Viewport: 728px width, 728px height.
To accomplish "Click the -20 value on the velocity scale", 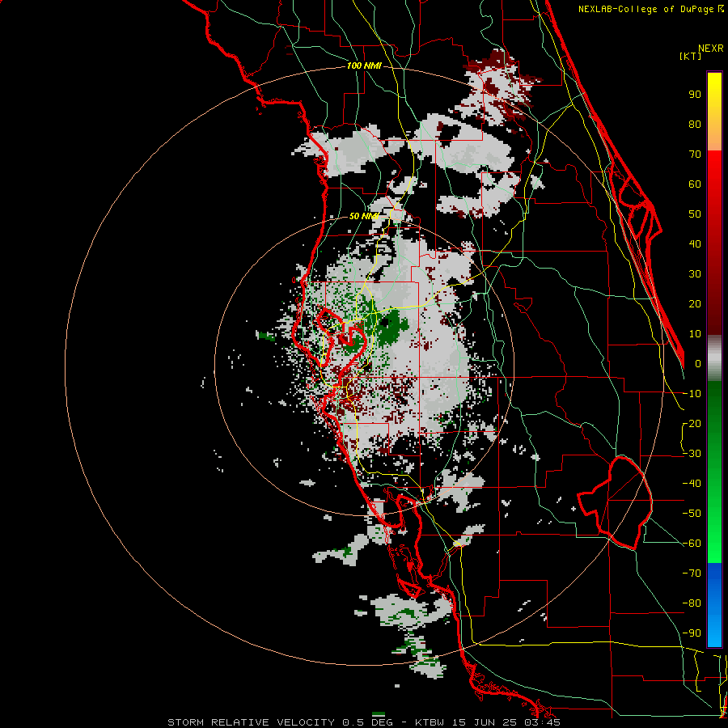I will (692, 424).
